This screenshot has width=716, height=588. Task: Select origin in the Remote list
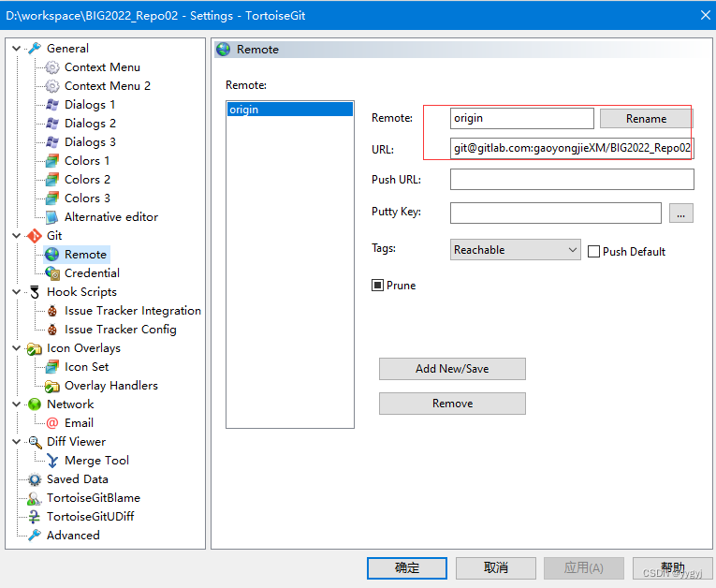pyautogui.click(x=290, y=110)
